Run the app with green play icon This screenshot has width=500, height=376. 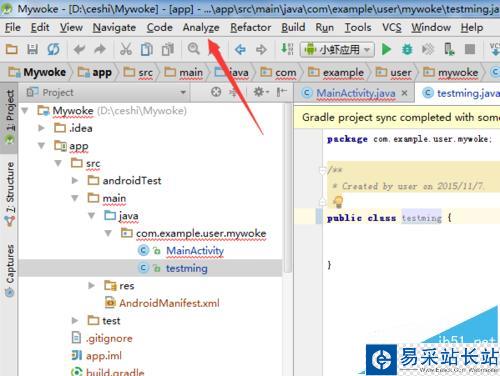pyautogui.click(x=386, y=49)
